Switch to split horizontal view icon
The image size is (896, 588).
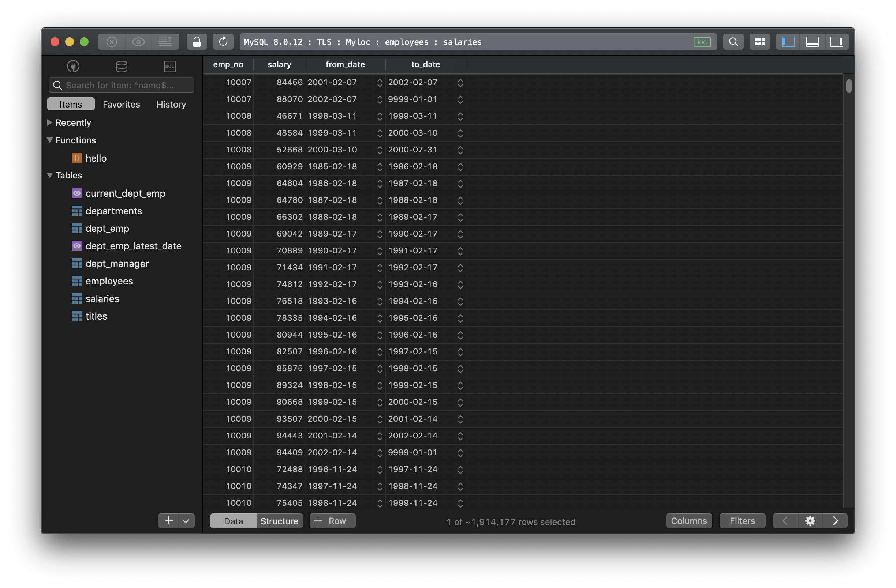[813, 41]
